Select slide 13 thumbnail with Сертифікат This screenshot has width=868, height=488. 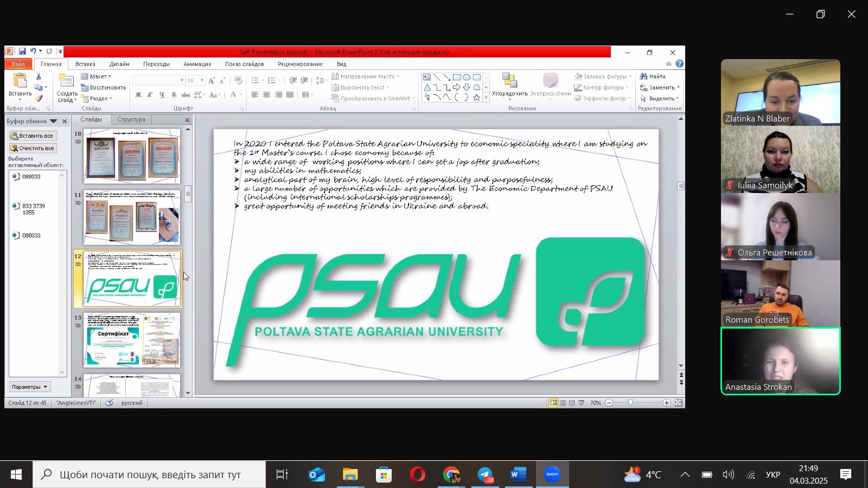132,340
